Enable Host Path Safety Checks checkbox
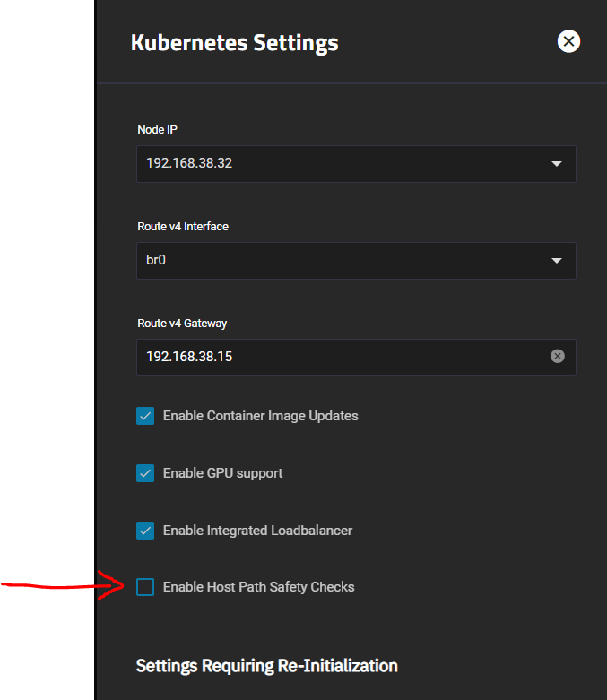 (145, 587)
